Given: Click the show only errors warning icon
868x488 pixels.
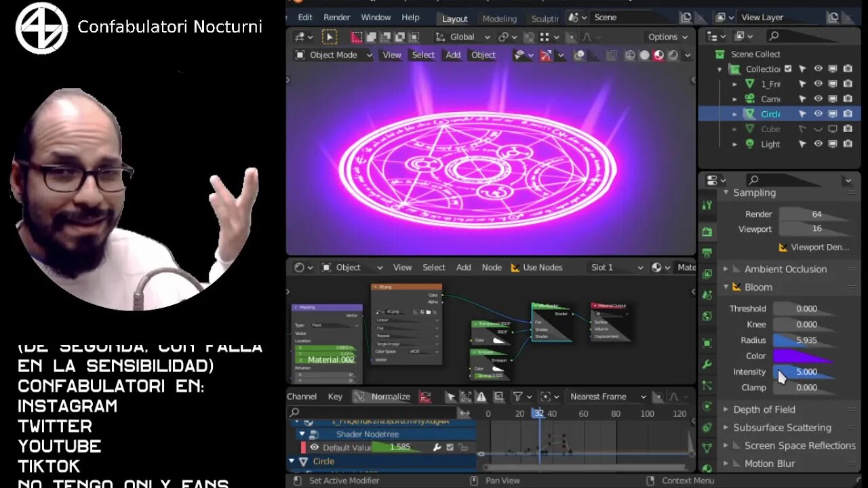Looking at the screenshot, I should (x=481, y=396).
